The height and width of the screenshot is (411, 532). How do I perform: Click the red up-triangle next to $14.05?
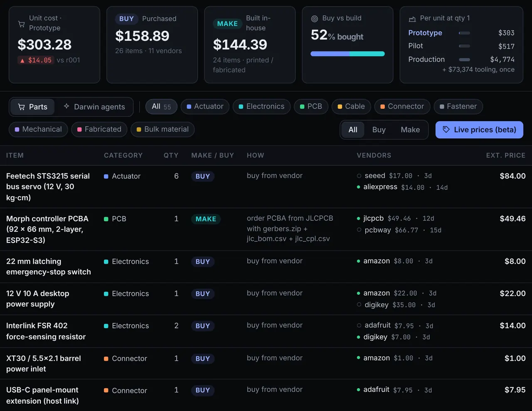pyautogui.click(x=22, y=61)
